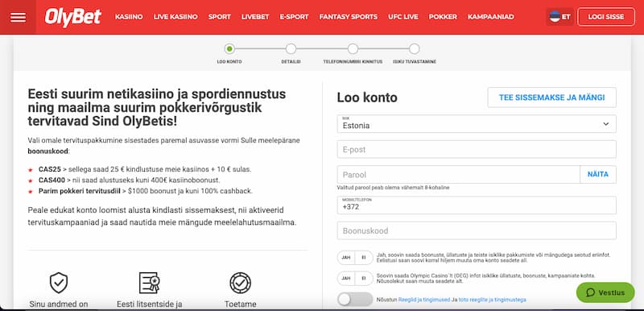Click TEE SISSEMAKSE JA MÄNGI button

click(551, 97)
